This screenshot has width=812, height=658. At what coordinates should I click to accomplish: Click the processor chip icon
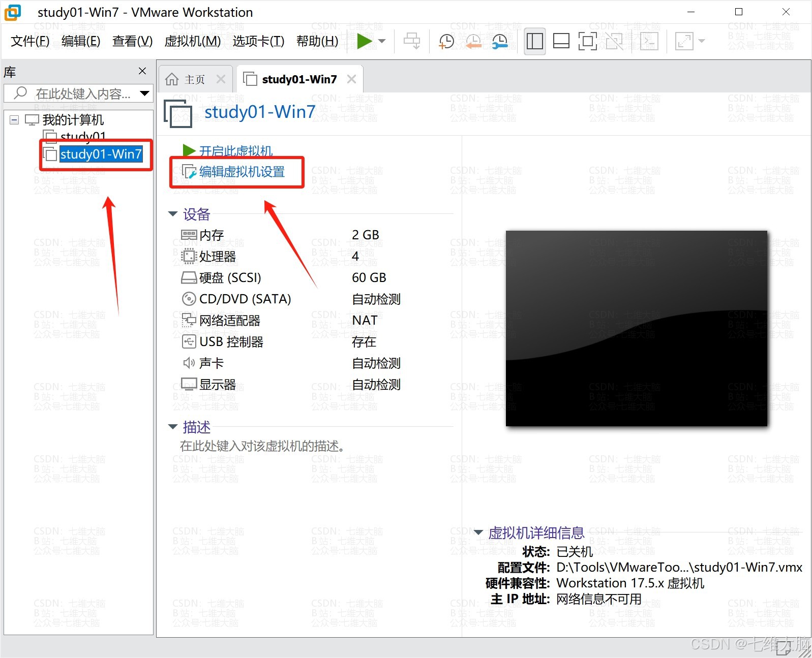pos(189,256)
